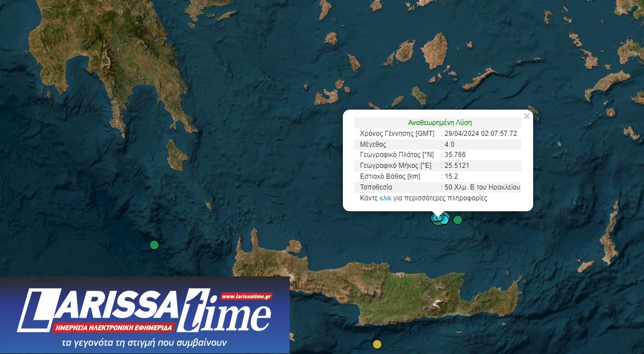The height and width of the screenshot is (354, 644).
Task: Select the yellow earthquake marker south of Crete
Action: coord(377,344)
